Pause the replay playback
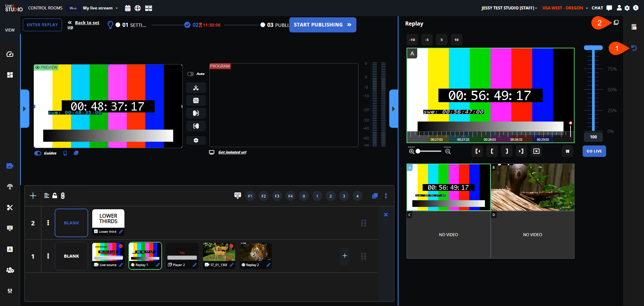 568,151
